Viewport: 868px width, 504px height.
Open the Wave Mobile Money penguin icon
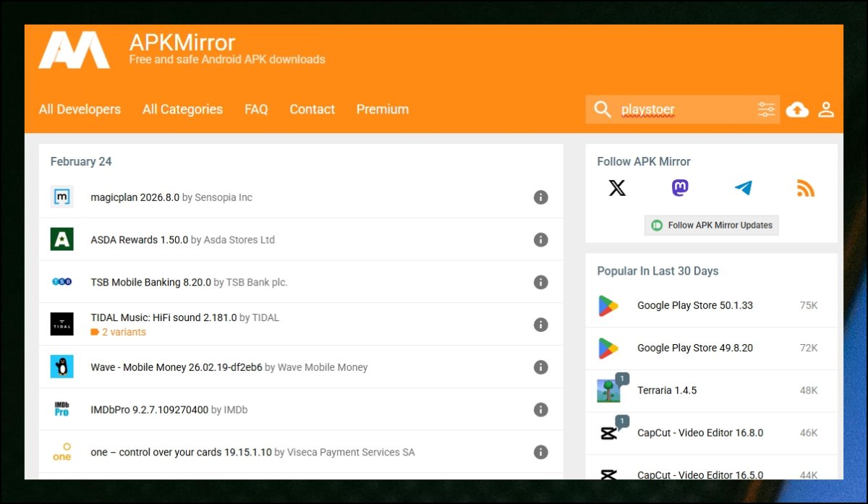pyautogui.click(x=62, y=367)
